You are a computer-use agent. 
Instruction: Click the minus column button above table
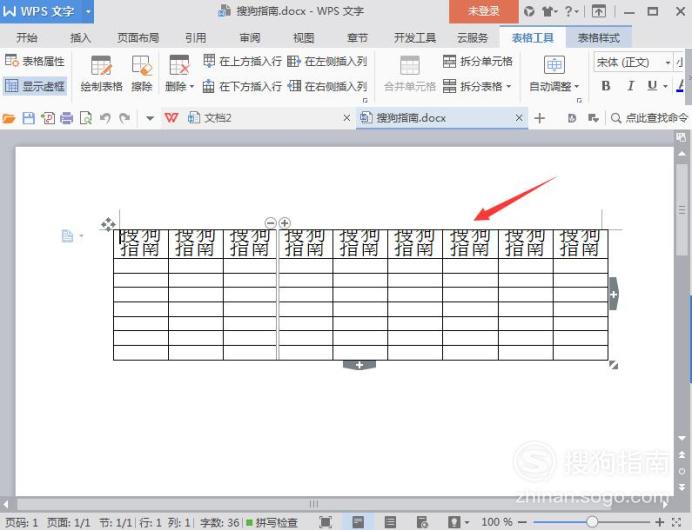[x=271, y=223]
